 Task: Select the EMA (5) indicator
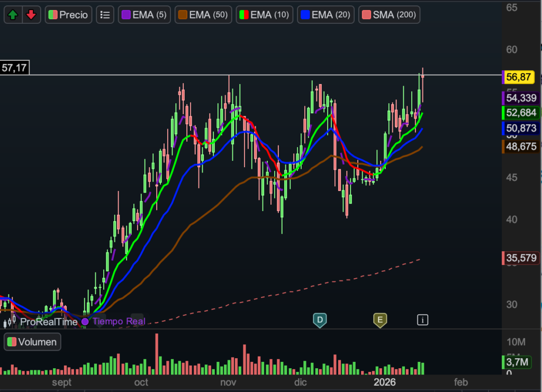144,15
